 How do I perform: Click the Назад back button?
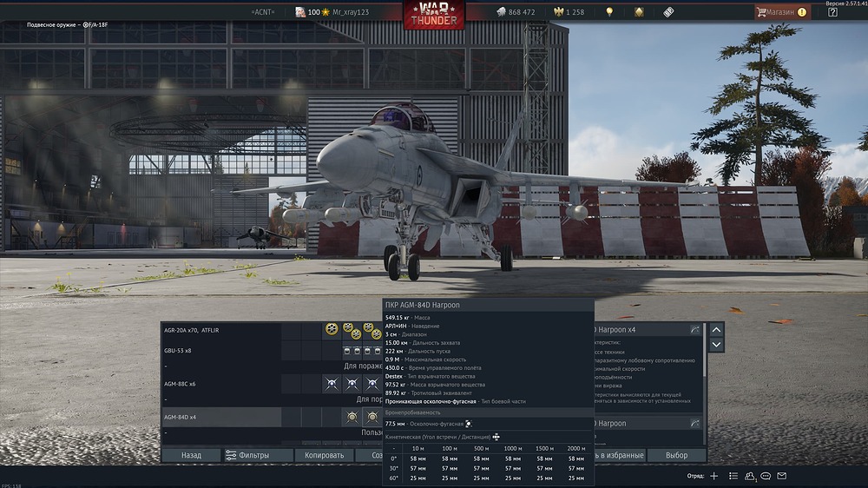pyautogui.click(x=192, y=455)
